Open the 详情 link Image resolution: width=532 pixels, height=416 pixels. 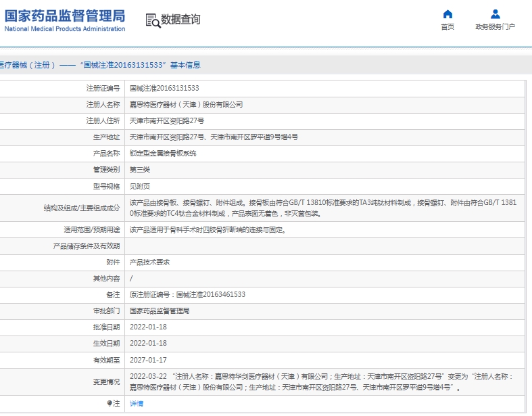[137, 403]
